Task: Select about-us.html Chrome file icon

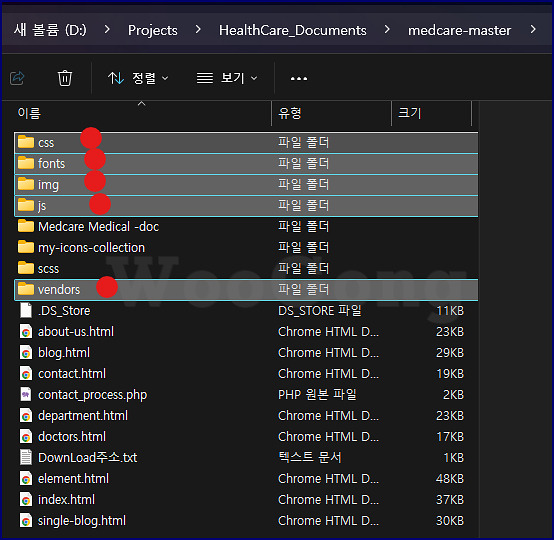Action: [26, 331]
